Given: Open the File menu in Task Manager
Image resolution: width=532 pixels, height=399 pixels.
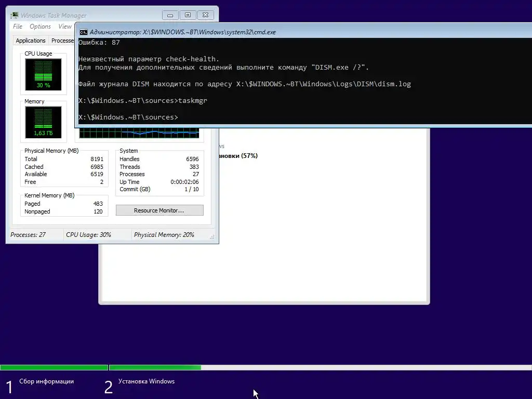Looking at the screenshot, I should coord(18,26).
